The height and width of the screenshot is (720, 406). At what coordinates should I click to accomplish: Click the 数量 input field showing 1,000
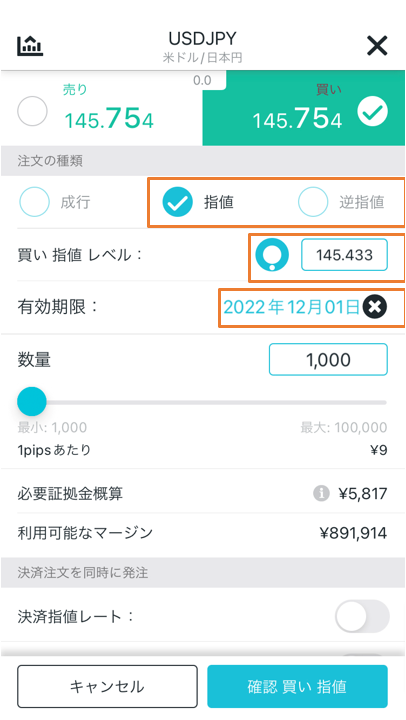(x=328, y=360)
